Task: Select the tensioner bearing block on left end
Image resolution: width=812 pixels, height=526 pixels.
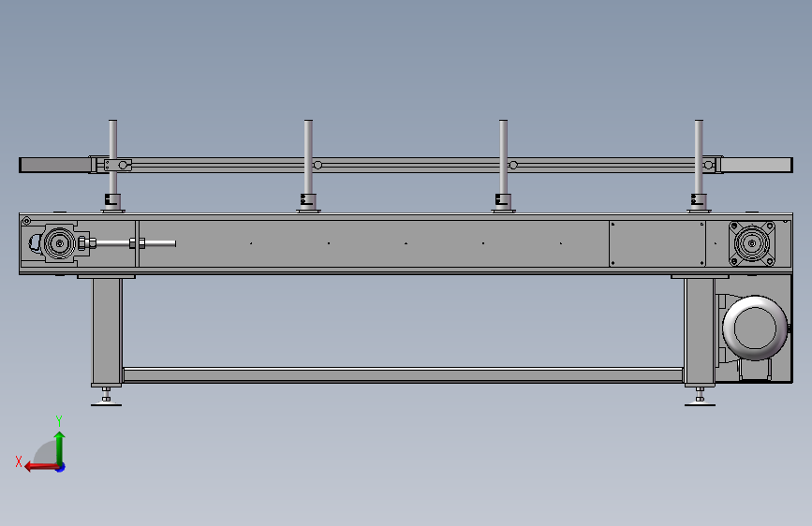Action: coord(58,243)
